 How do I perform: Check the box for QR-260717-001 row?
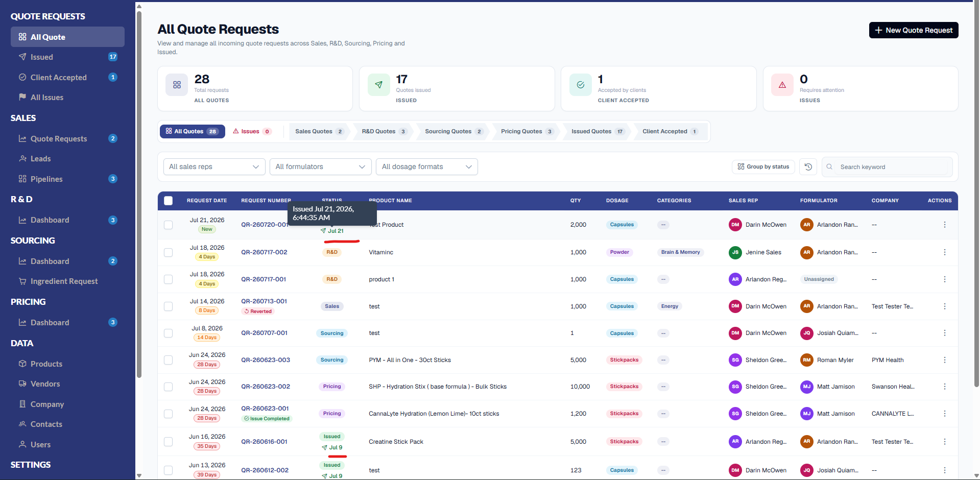tap(168, 279)
